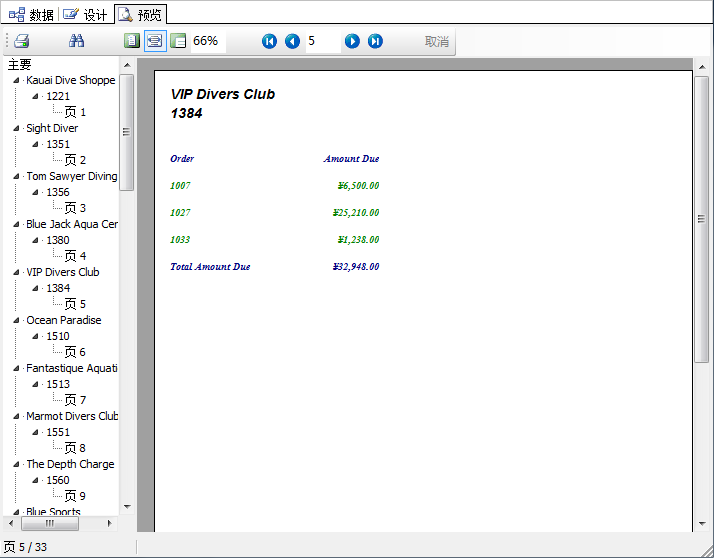Screen dimensions: 714x558
Task: Click the outline panel horizontal scrollbar thumb
Action: click(x=49, y=524)
